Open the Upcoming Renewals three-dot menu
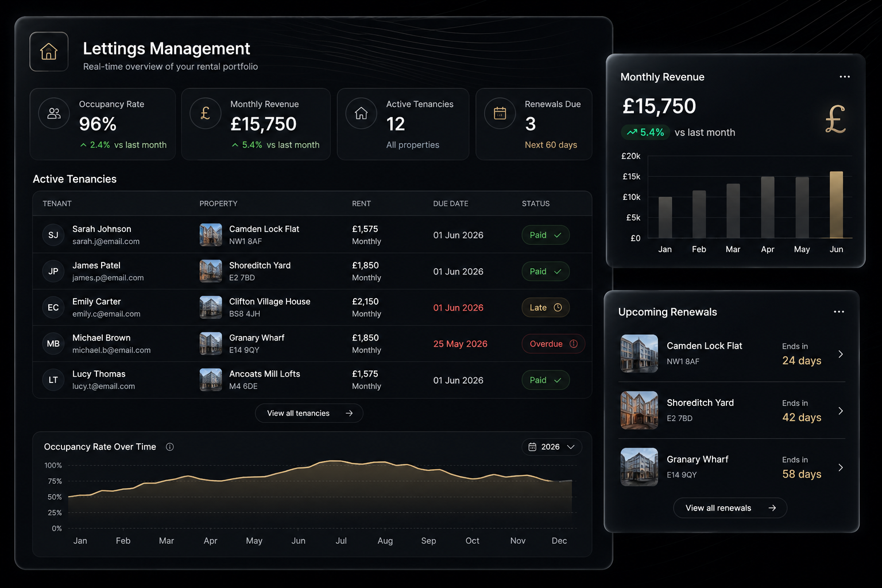 839,312
